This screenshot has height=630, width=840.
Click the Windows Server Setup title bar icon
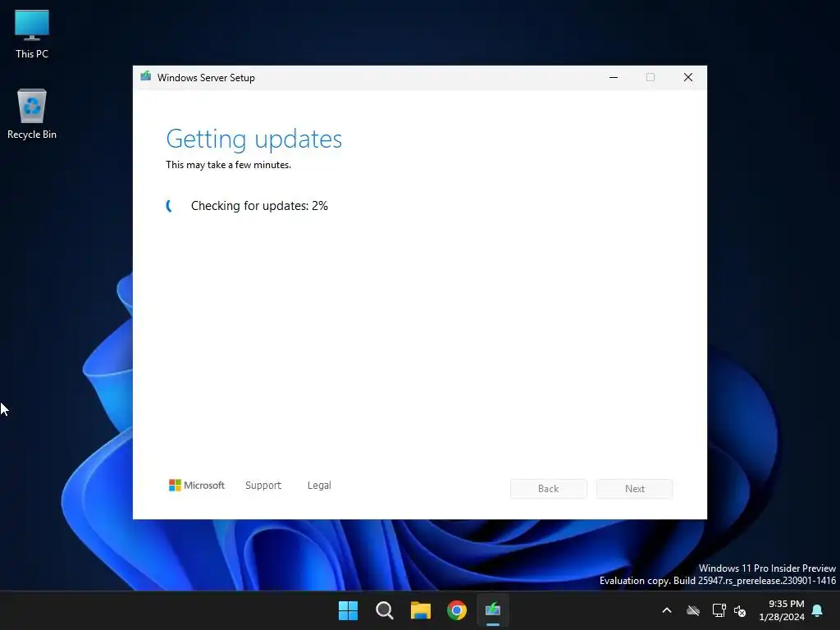[146, 77]
